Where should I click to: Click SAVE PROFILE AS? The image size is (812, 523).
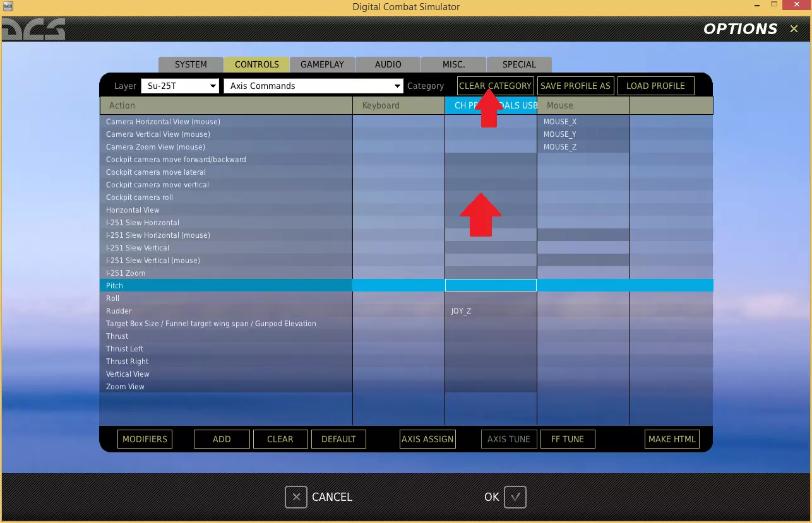[x=576, y=86]
